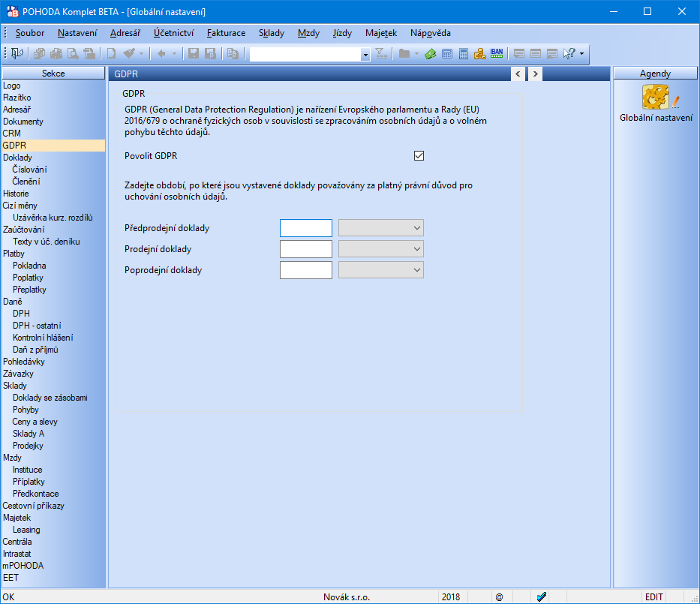
Task: Open the Soubor menu
Action: [x=30, y=33]
